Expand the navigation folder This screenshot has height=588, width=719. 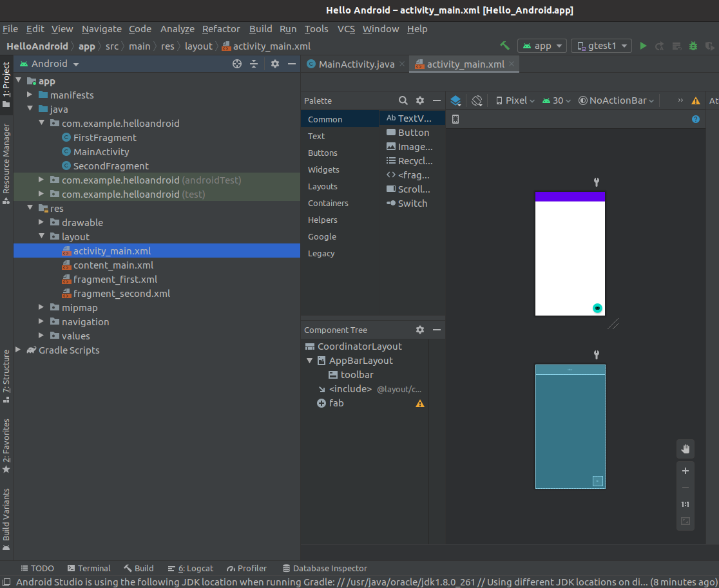(41, 321)
